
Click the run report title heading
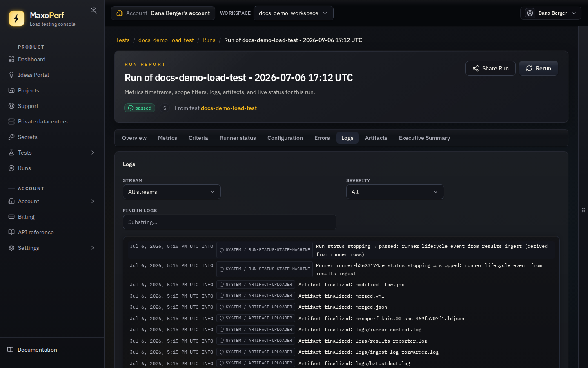tap(238, 78)
